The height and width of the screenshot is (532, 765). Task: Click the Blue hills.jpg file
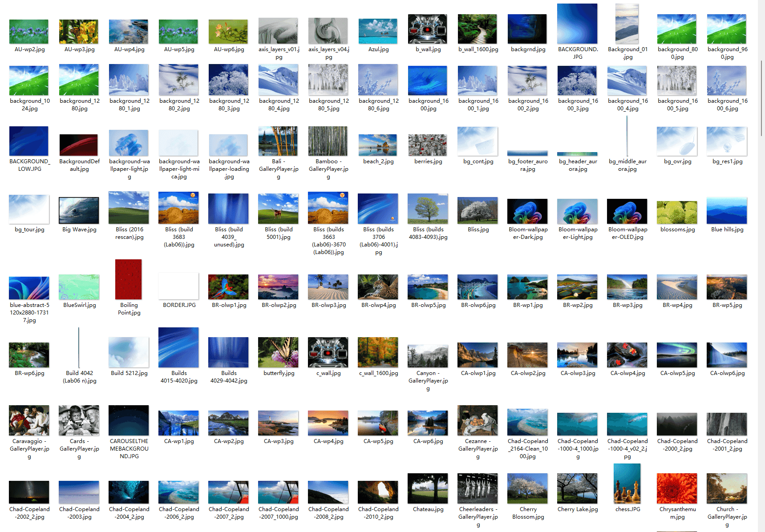pos(727,210)
